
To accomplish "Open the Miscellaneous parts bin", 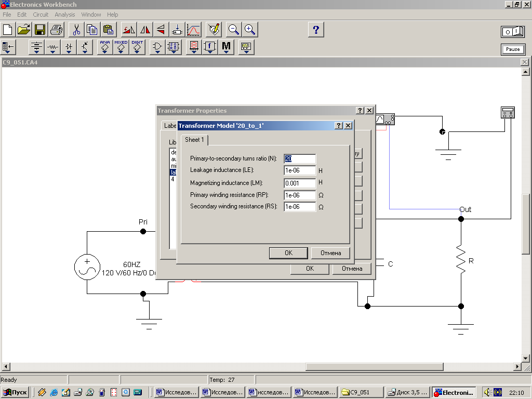I will pyautogui.click(x=226, y=47).
